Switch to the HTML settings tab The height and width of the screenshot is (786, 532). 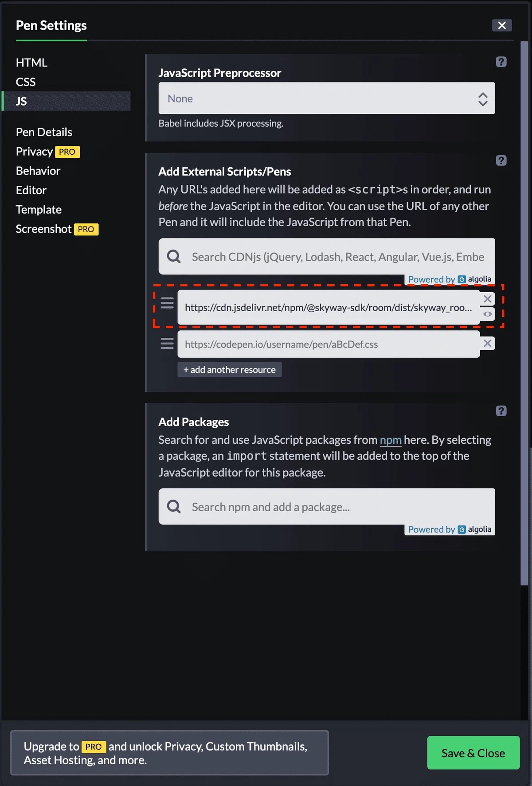pos(31,63)
